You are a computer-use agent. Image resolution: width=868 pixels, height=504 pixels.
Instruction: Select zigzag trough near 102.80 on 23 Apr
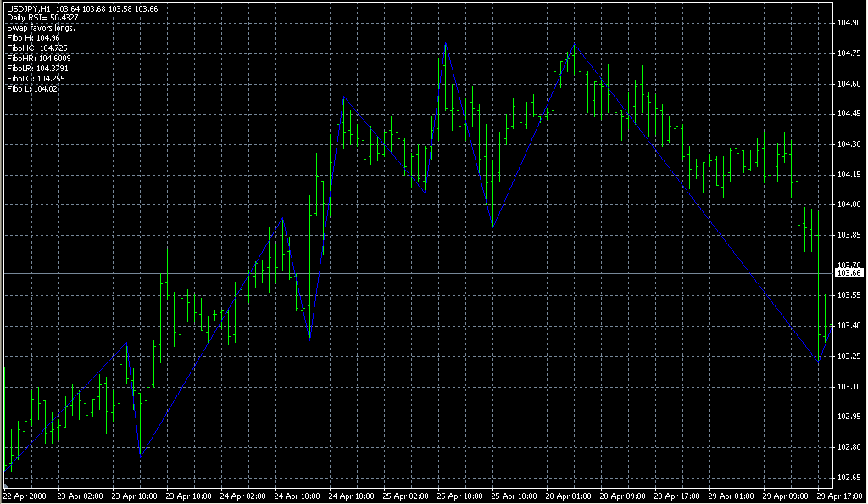click(141, 456)
